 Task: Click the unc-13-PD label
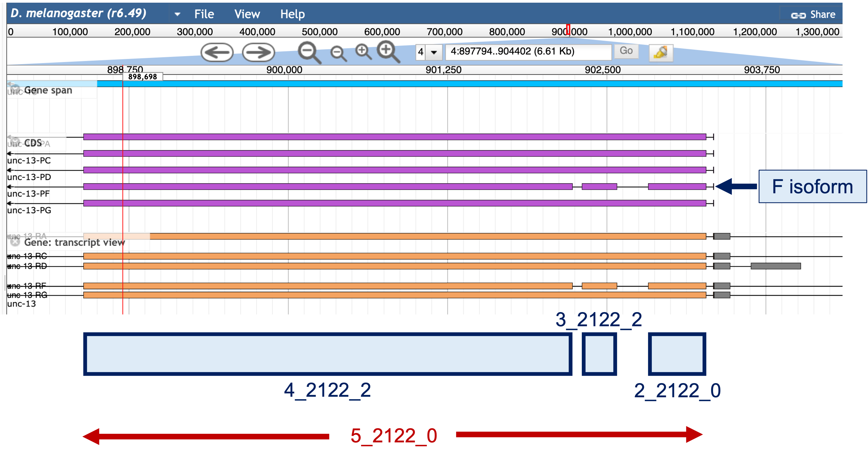(x=29, y=177)
